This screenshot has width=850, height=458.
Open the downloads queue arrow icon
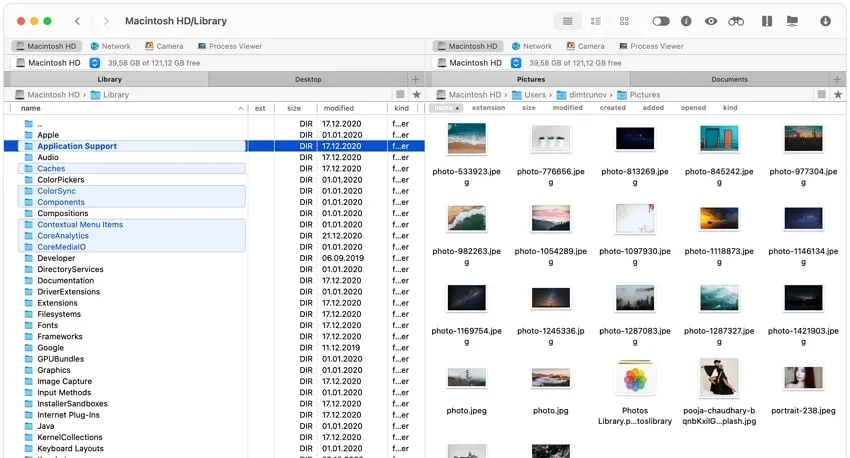point(825,21)
